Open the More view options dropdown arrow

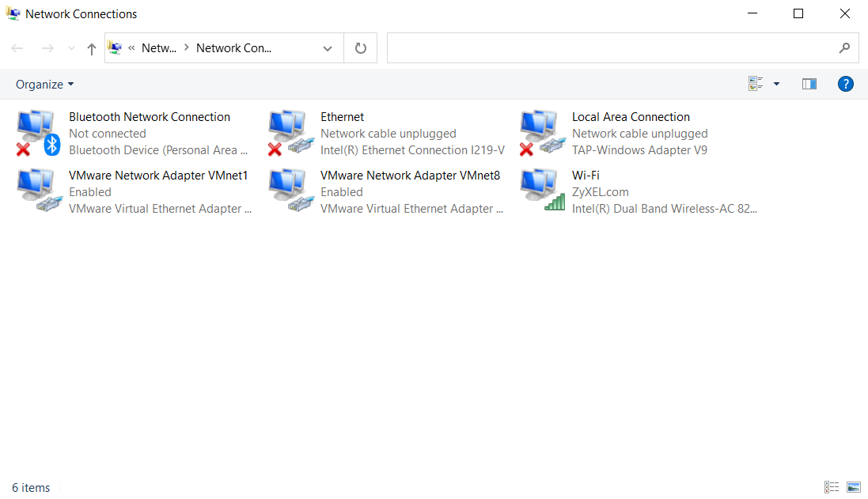click(x=777, y=84)
